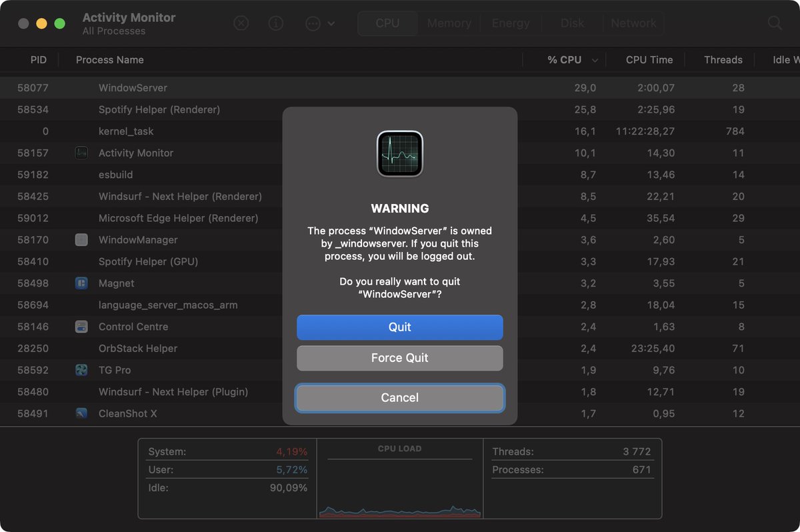
Task: Select the esbuild process row
Action: click(400, 175)
